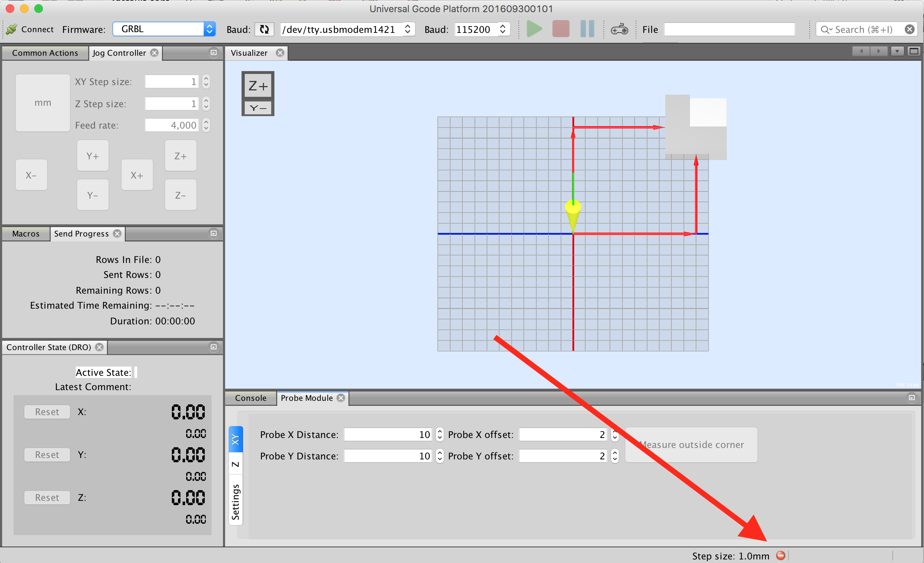
Task: Click the Search magnifier icon
Action: (826, 29)
